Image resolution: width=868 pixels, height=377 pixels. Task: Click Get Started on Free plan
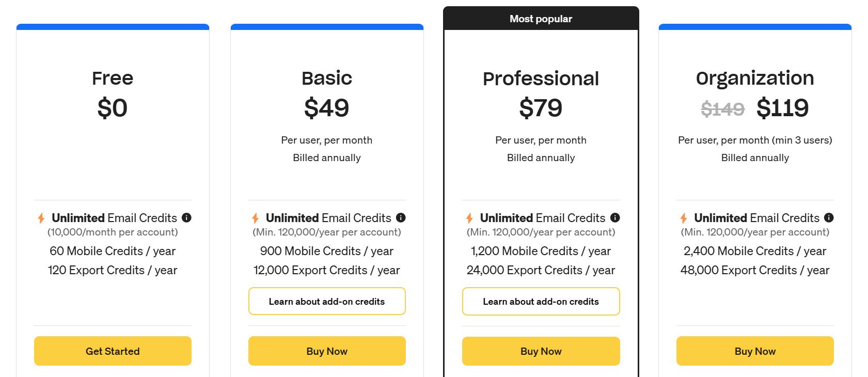[x=113, y=351]
